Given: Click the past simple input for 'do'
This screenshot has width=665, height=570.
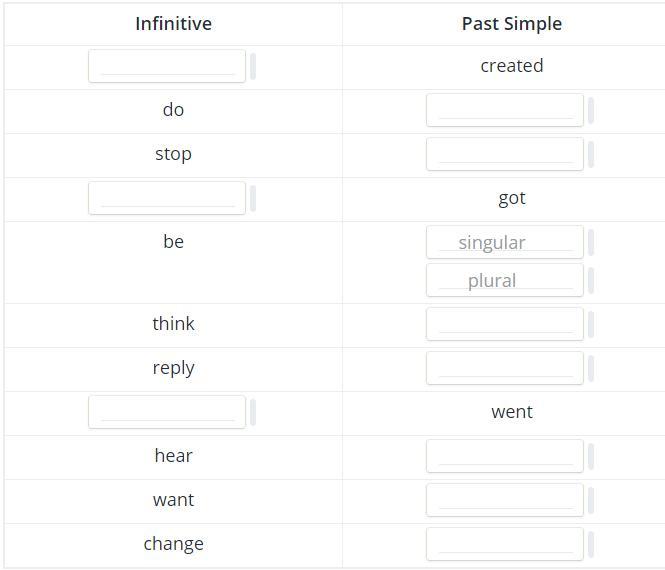Looking at the screenshot, I should coord(505,110).
